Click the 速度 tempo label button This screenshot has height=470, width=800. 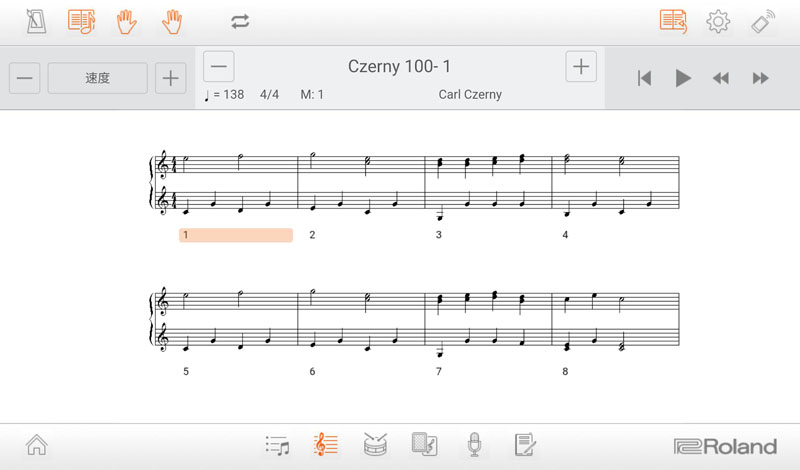[97, 78]
